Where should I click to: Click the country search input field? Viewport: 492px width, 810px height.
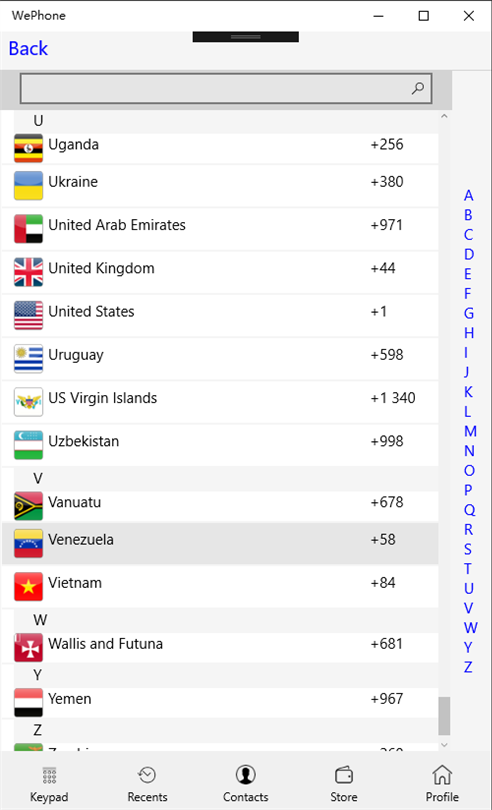225,88
